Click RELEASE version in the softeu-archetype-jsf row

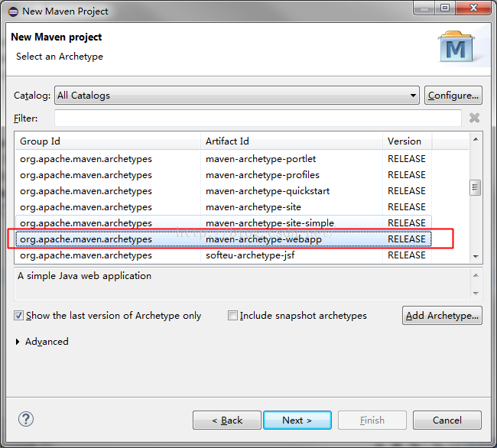[x=407, y=255]
